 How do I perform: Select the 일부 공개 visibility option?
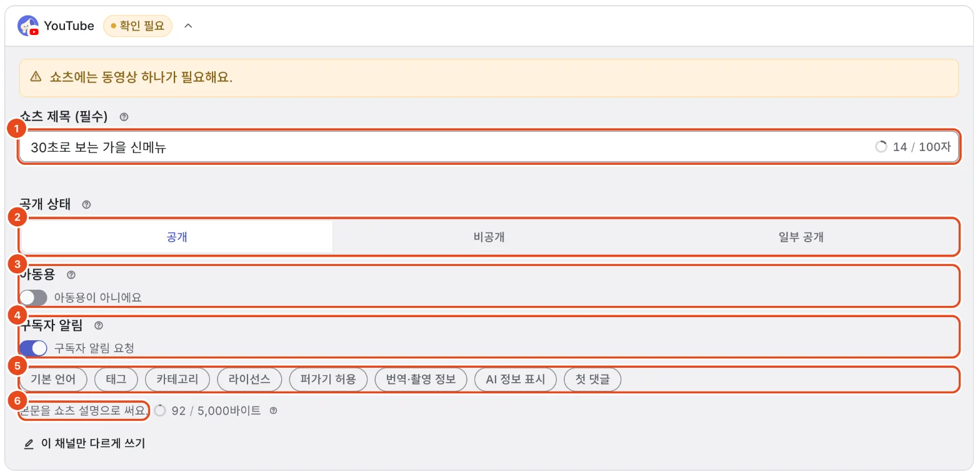[801, 237]
